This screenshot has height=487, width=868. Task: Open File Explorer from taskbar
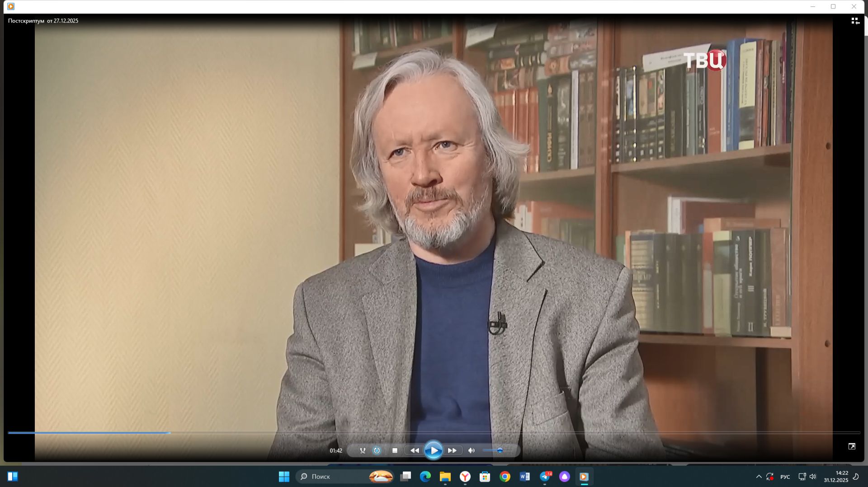click(x=445, y=477)
